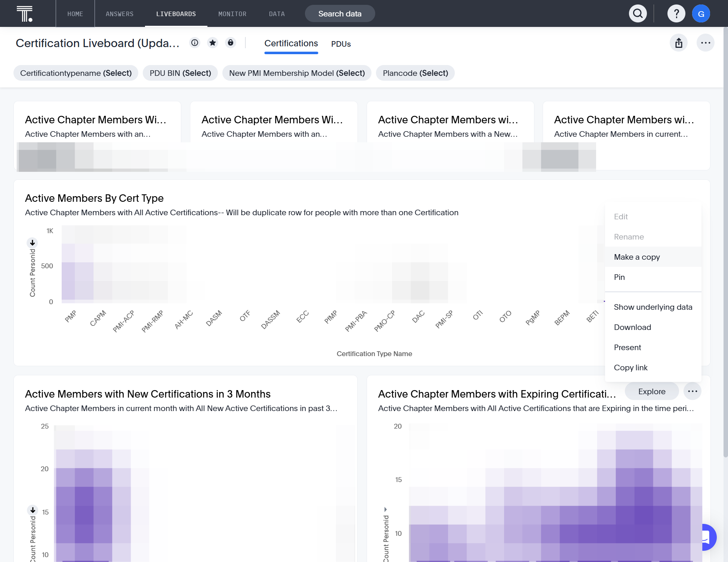Viewport: 728px width, 562px height.
Task: Click the page vertical scrollbar
Action: click(x=725, y=243)
